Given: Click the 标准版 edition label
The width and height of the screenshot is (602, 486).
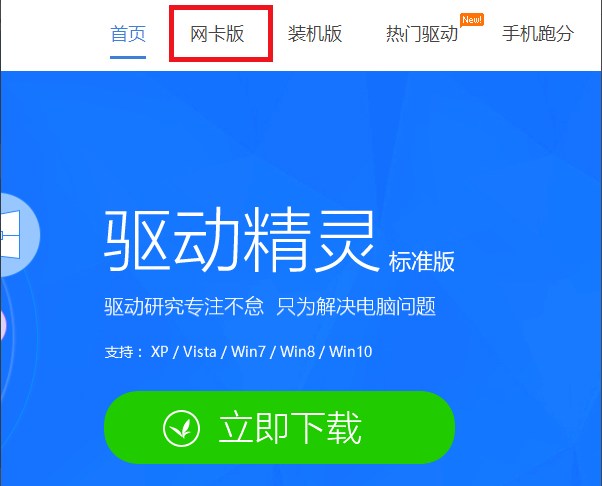Looking at the screenshot, I should tap(422, 261).
